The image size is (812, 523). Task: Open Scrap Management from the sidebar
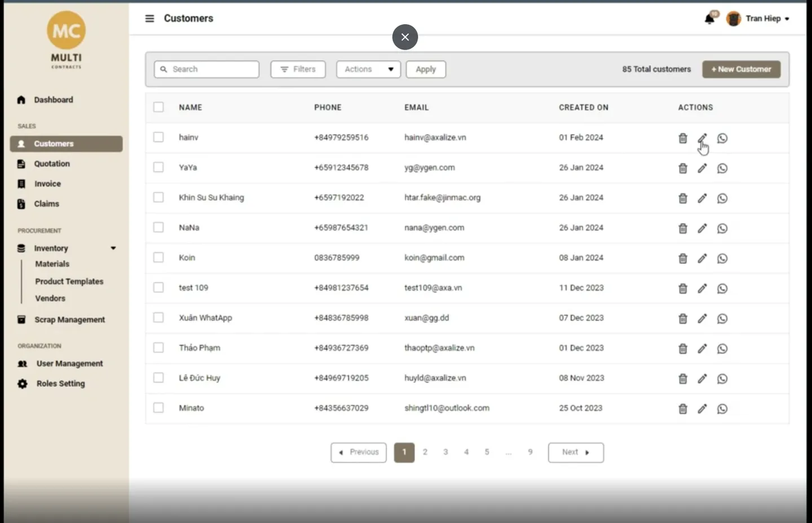[69, 320]
